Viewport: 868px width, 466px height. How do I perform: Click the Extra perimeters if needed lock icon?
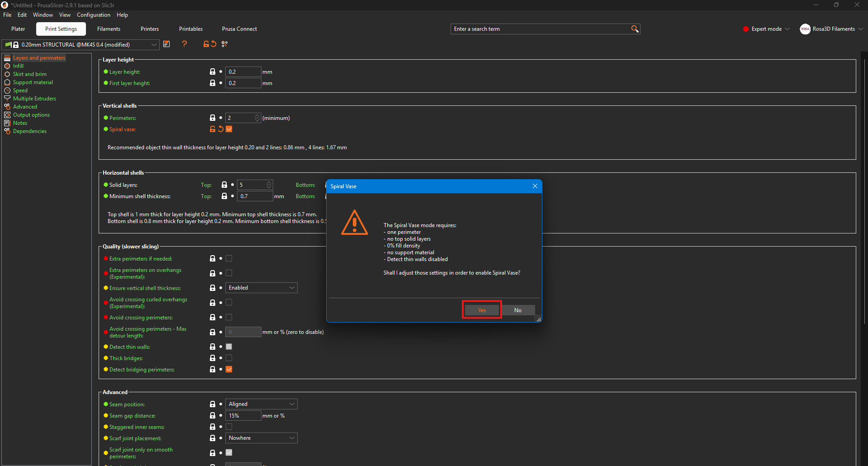(213, 258)
